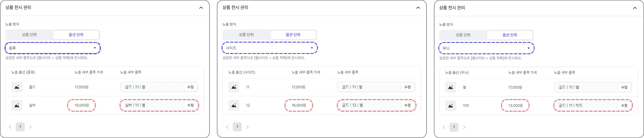Select 옵션 단위 in the 사이즈 panel
The height and width of the screenshot is (138, 644).
(x=293, y=35)
